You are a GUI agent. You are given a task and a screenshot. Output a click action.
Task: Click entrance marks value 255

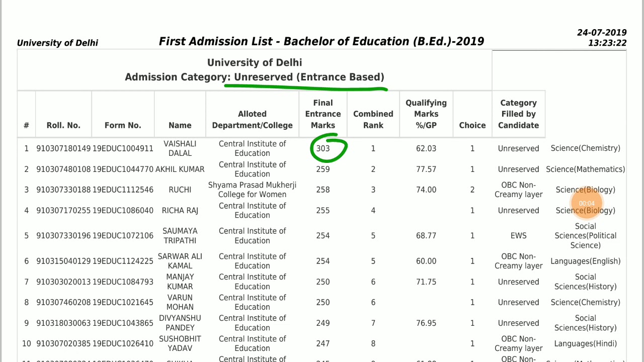[x=323, y=211]
